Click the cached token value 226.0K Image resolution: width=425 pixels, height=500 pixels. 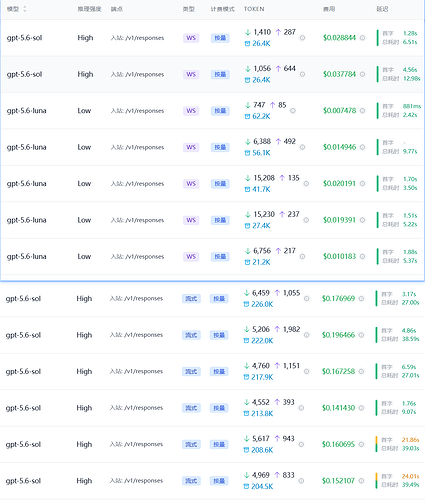pos(262,304)
